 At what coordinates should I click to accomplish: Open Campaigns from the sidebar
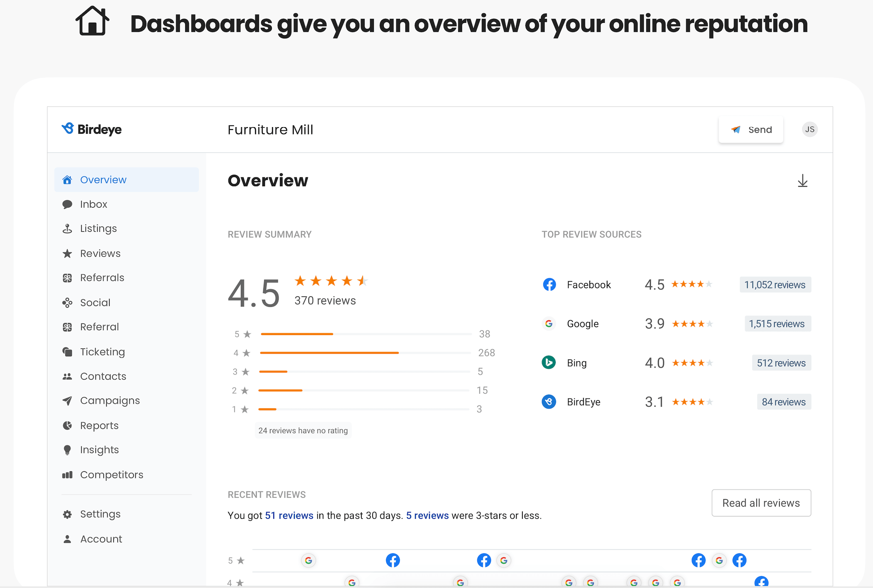click(x=127, y=401)
